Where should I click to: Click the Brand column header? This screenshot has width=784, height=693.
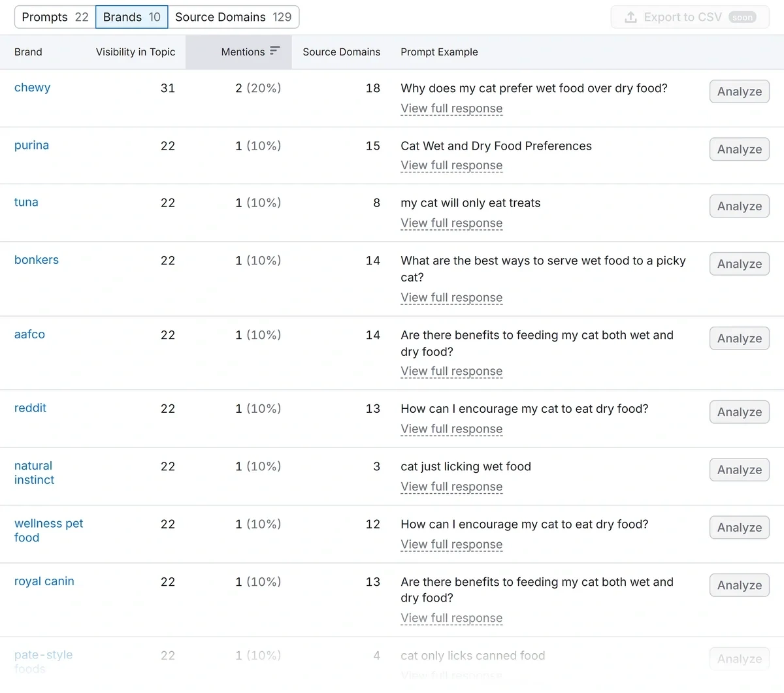tap(28, 52)
